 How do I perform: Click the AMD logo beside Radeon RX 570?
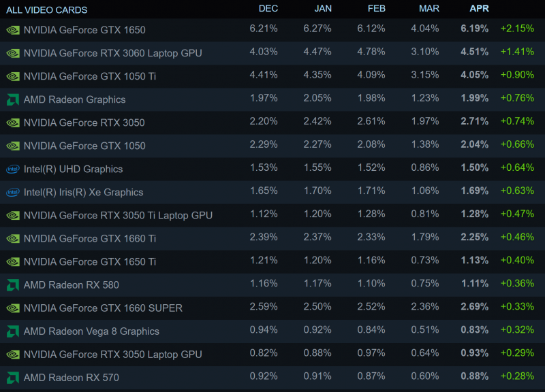point(12,377)
